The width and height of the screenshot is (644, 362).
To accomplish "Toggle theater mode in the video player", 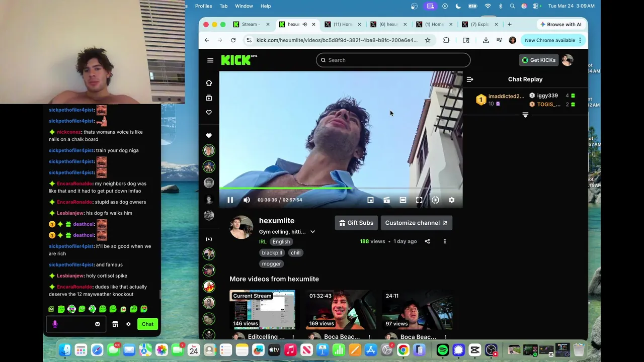I will (403, 200).
